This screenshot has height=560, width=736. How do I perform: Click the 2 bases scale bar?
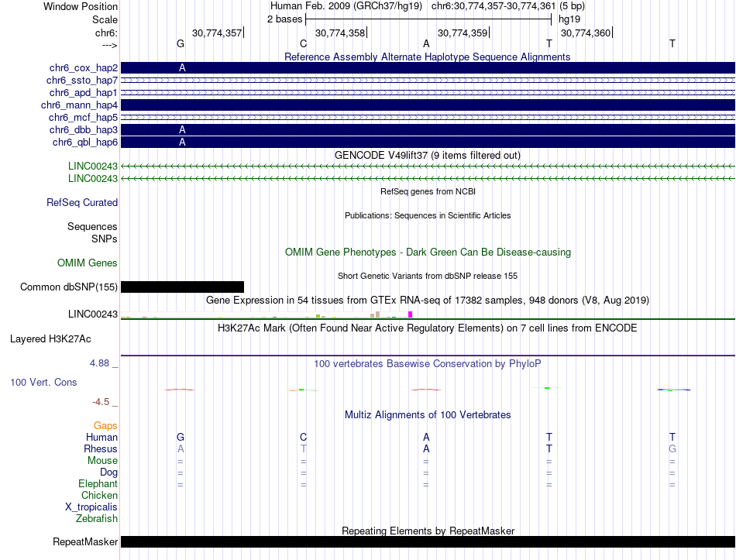[x=428, y=19]
